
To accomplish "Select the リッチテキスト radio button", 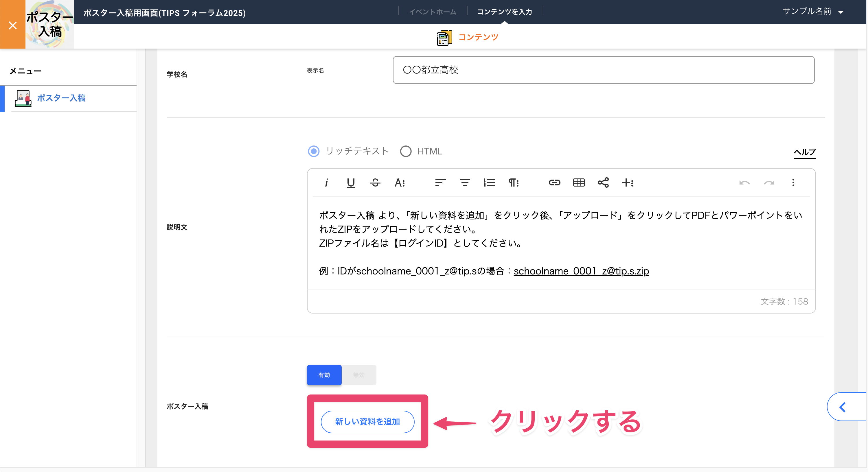I will [313, 151].
